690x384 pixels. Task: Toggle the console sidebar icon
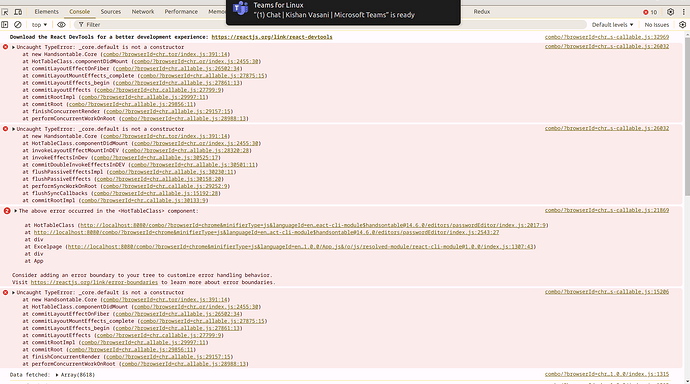pyautogui.click(x=5, y=25)
